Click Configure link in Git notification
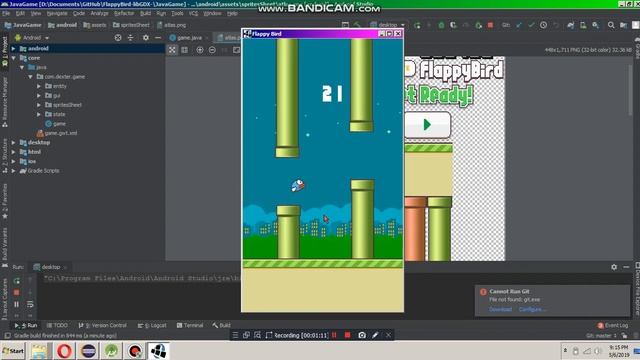The image size is (640, 360). [x=532, y=309]
